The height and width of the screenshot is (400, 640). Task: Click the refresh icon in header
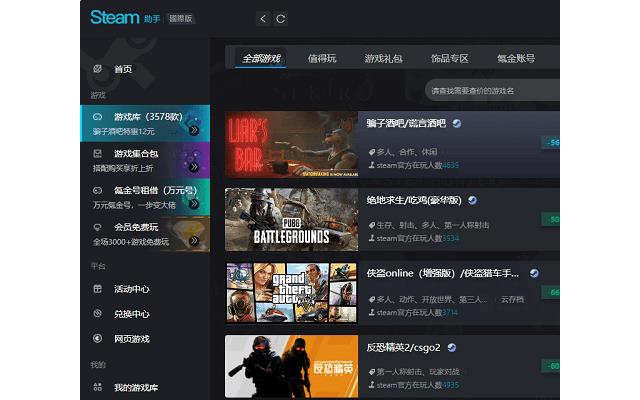click(x=280, y=18)
